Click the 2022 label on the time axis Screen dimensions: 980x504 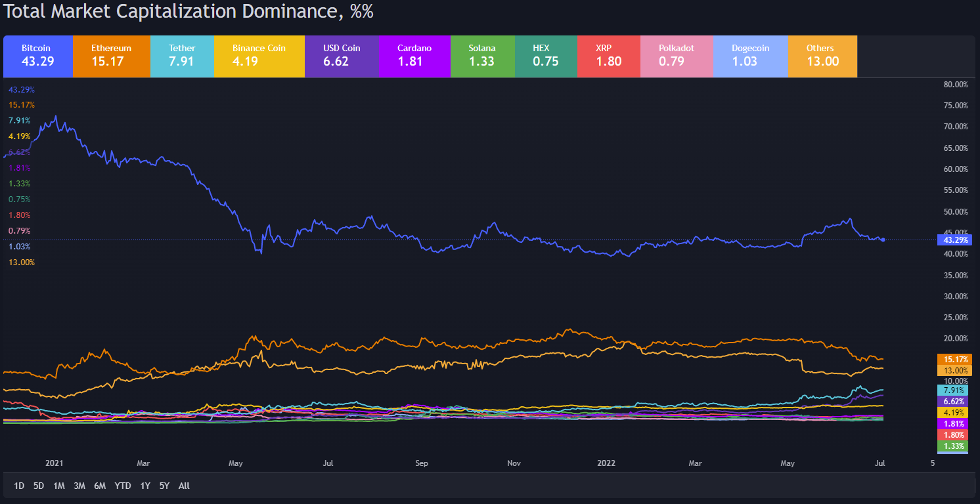(606, 463)
